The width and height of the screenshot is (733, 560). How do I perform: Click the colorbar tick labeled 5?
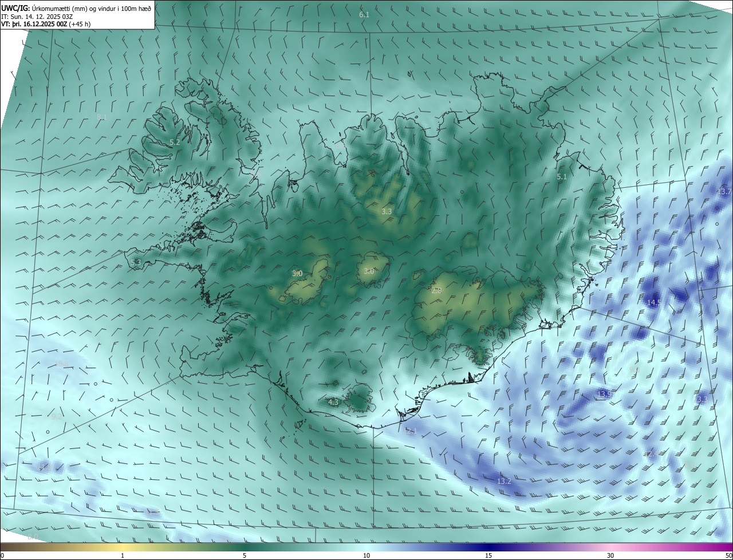(245, 555)
